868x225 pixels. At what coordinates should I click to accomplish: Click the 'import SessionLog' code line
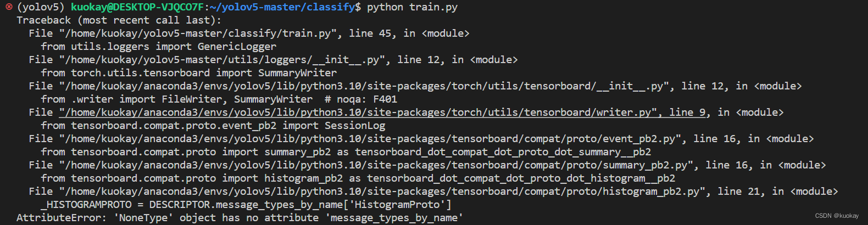coord(213,126)
